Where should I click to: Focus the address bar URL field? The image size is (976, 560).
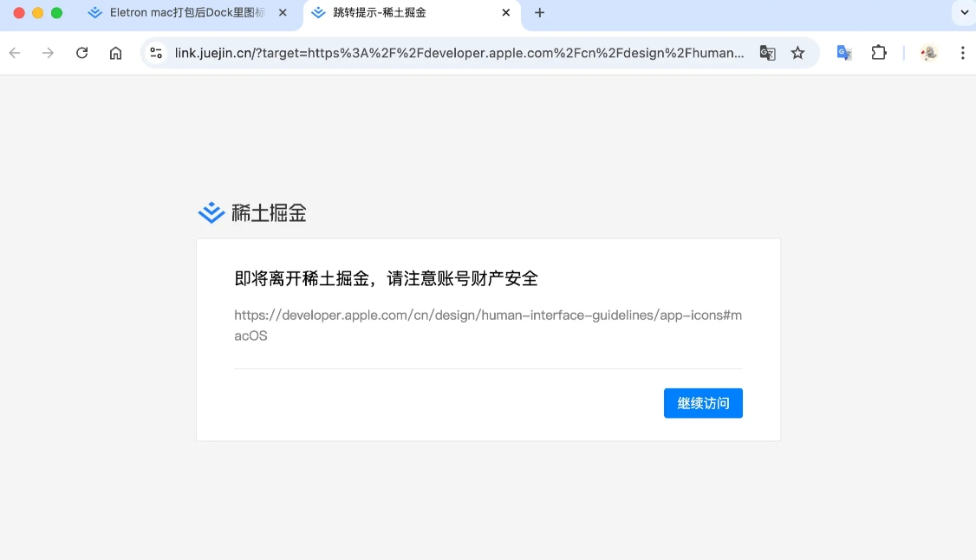[459, 53]
